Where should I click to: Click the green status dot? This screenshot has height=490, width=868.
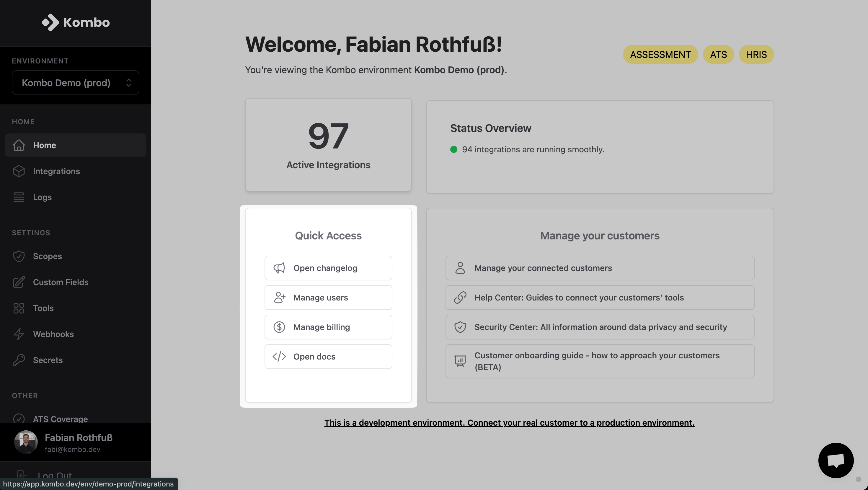click(453, 149)
